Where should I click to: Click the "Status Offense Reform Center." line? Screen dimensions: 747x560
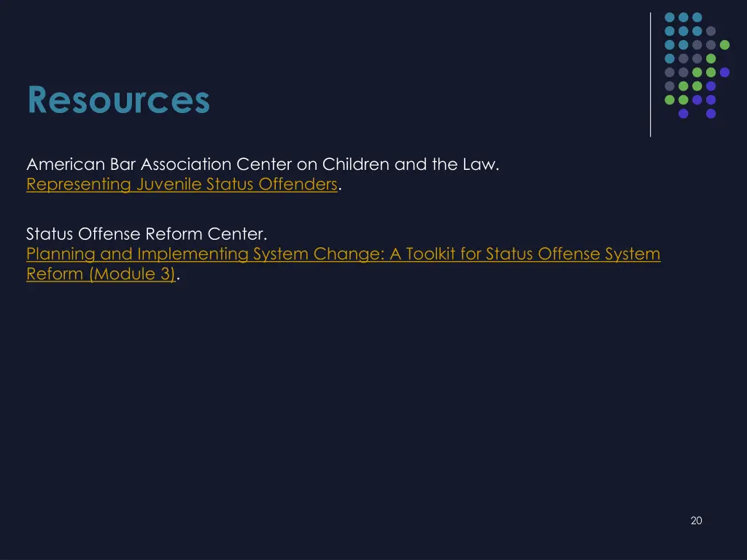147,234
